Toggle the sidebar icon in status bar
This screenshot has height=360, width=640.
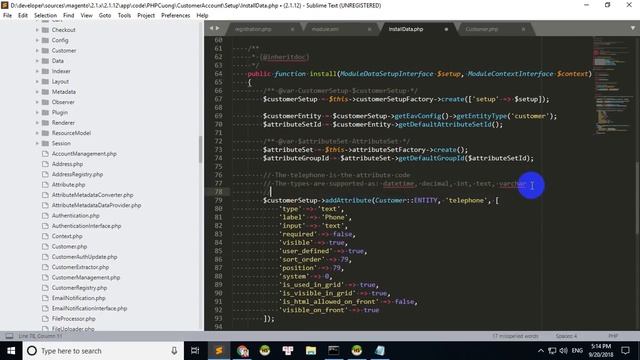(x=9, y=336)
